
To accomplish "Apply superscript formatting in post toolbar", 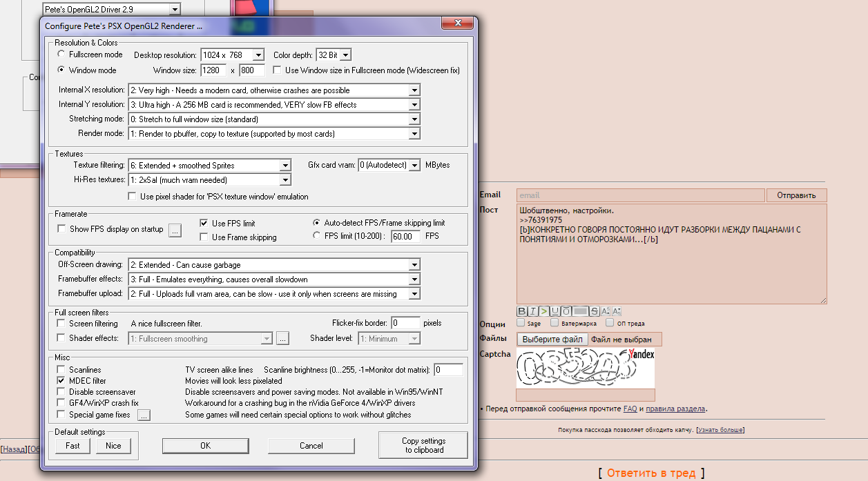I will [x=605, y=311].
